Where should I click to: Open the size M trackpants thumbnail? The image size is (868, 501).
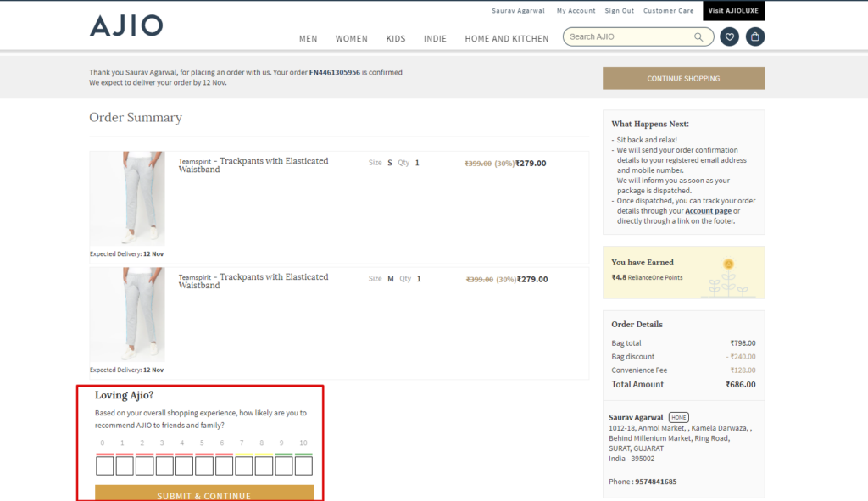point(127,315)
